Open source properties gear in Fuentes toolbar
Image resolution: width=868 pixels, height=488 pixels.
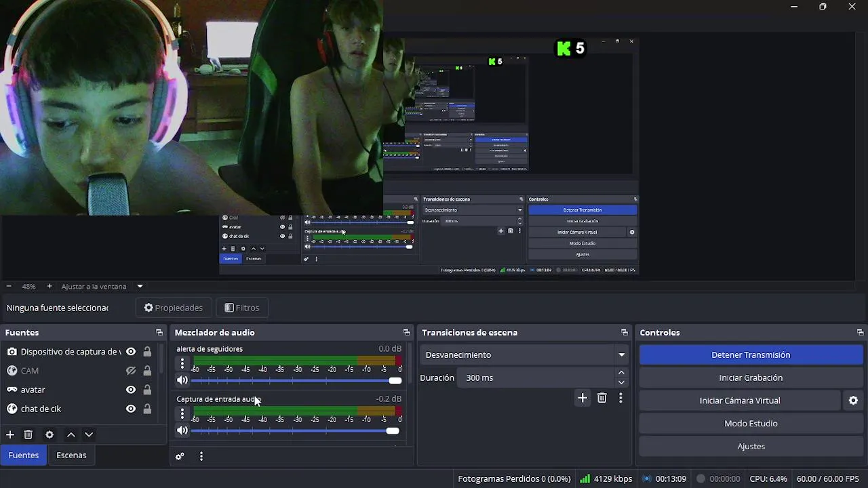click(x=50, y=434)
